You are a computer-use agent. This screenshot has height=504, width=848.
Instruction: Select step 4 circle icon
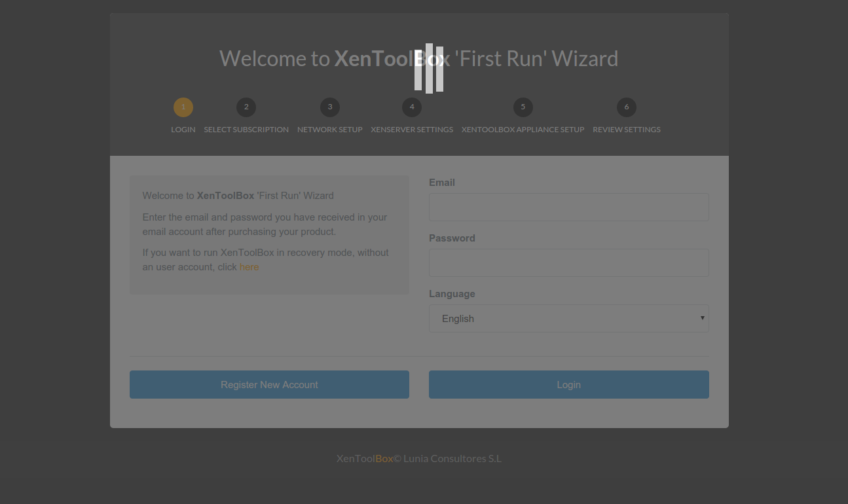point(412,107)
